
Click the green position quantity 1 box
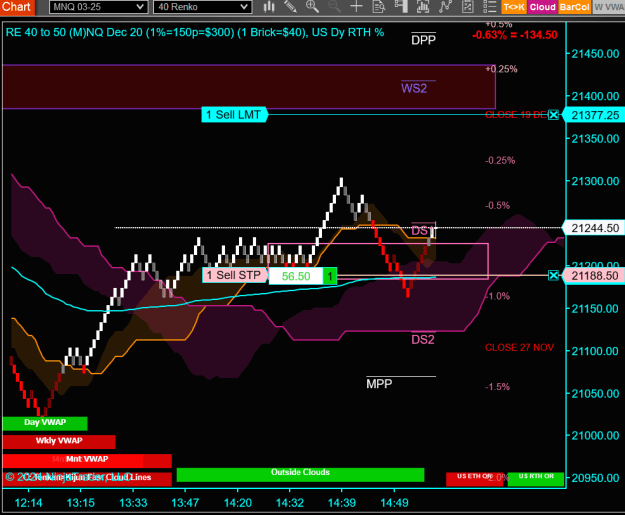coord(330,276)
